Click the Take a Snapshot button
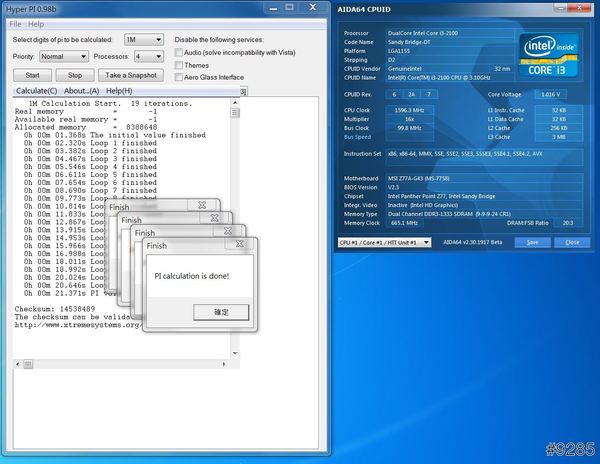The width and height of the screenshot is (600, 464). click(x=130, y=75)
